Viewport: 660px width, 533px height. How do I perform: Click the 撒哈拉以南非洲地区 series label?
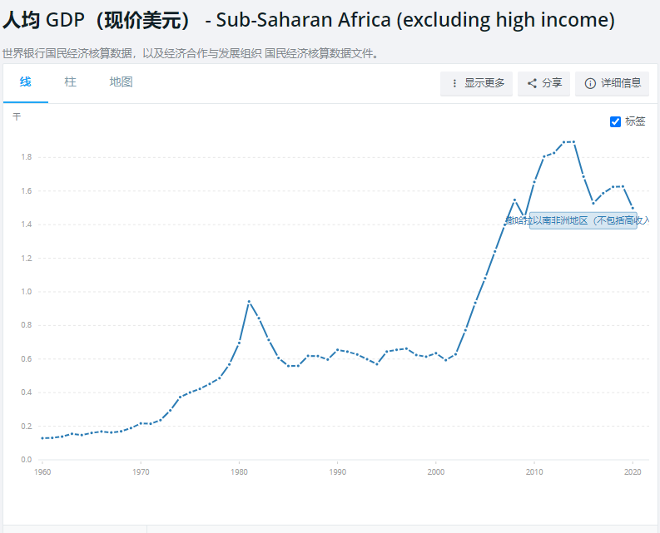583,221
